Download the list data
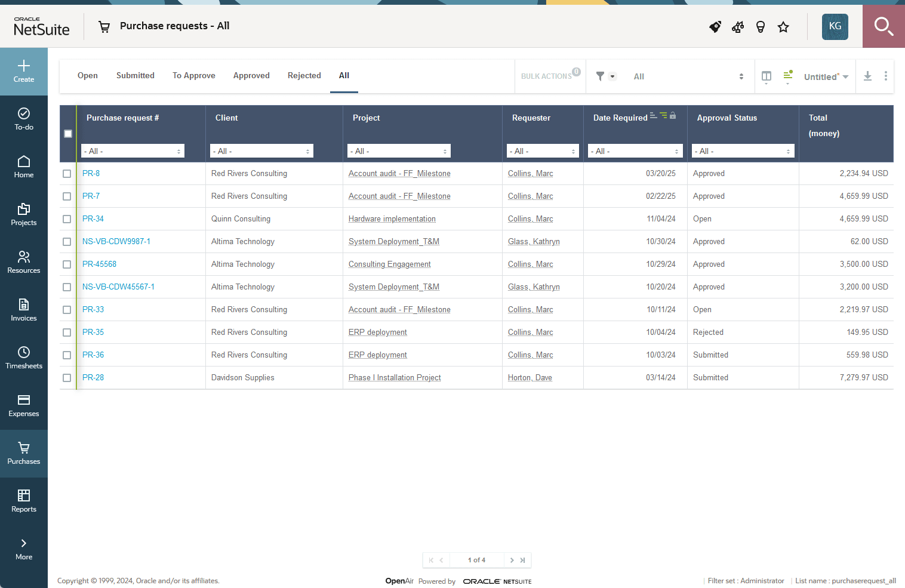 [868, 76]
